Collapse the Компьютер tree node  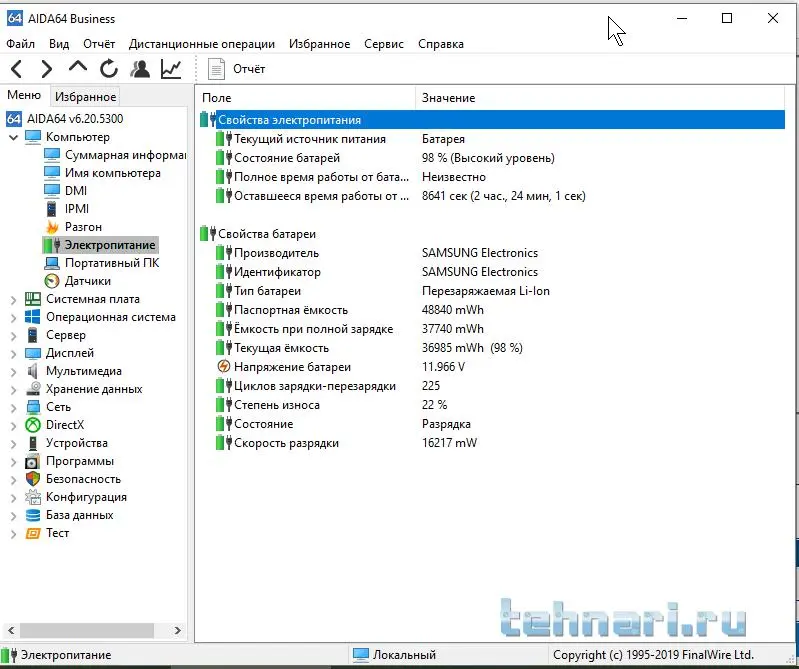tap(13, 137)
